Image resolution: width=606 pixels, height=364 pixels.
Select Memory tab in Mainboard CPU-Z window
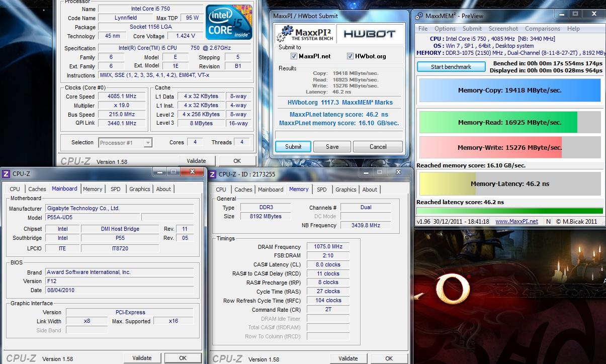[x=93, y=189]
